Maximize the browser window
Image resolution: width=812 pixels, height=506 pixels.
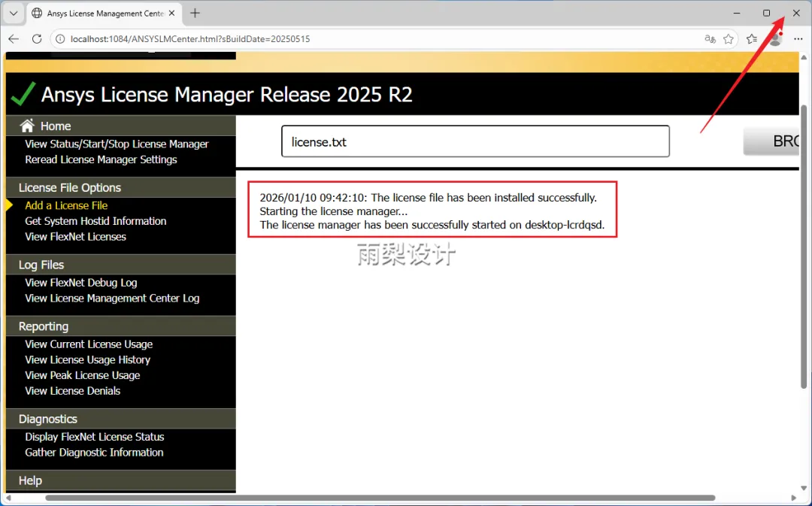766,14
